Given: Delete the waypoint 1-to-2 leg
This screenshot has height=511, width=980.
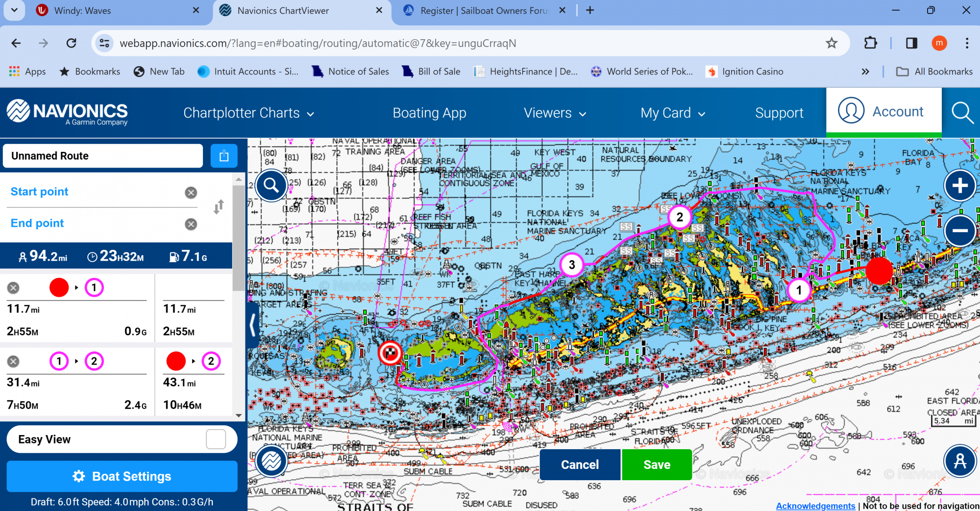Looking at the screenshot, I should 13,361.
